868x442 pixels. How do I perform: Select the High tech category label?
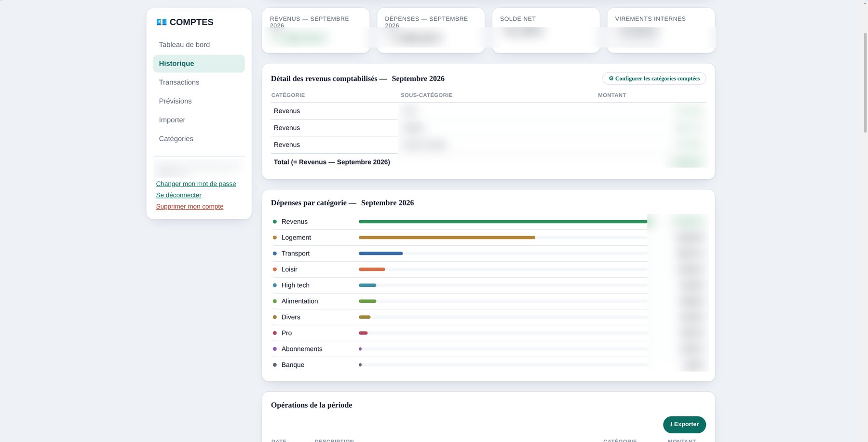pyautogui.click(x=296, y=285)
